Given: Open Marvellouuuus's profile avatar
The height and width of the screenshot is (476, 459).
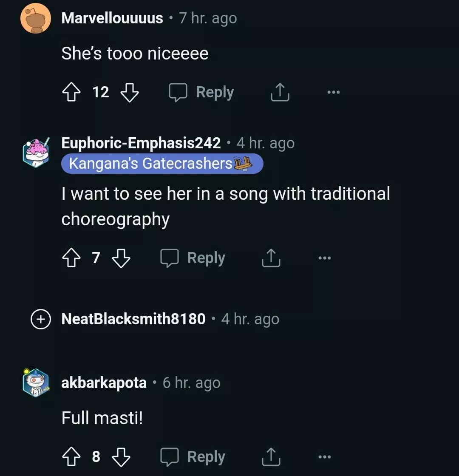Looking at the screenshot, I should coord(36,18).
